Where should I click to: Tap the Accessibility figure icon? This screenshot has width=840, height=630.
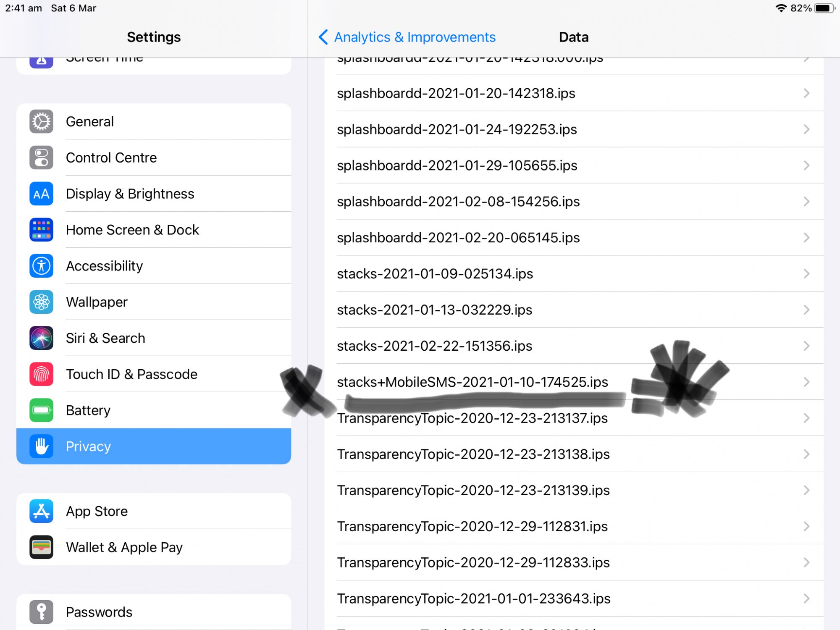click(x=41, y=266)
